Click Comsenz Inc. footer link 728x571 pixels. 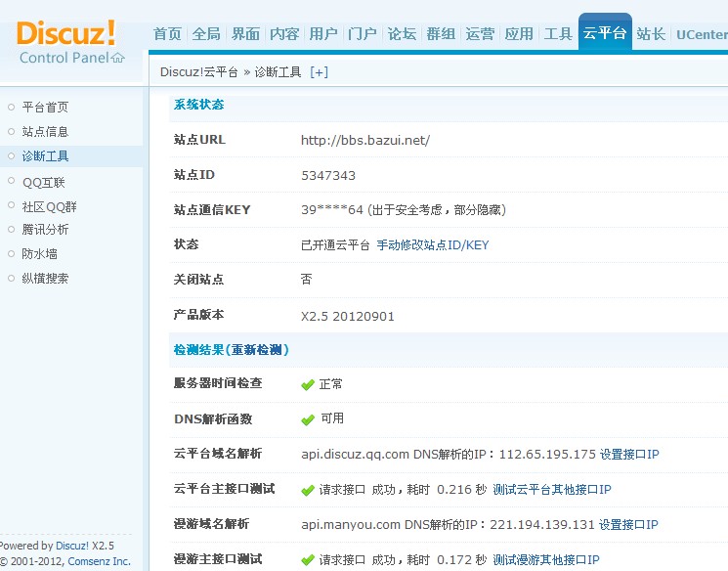[x=100, y=561]
